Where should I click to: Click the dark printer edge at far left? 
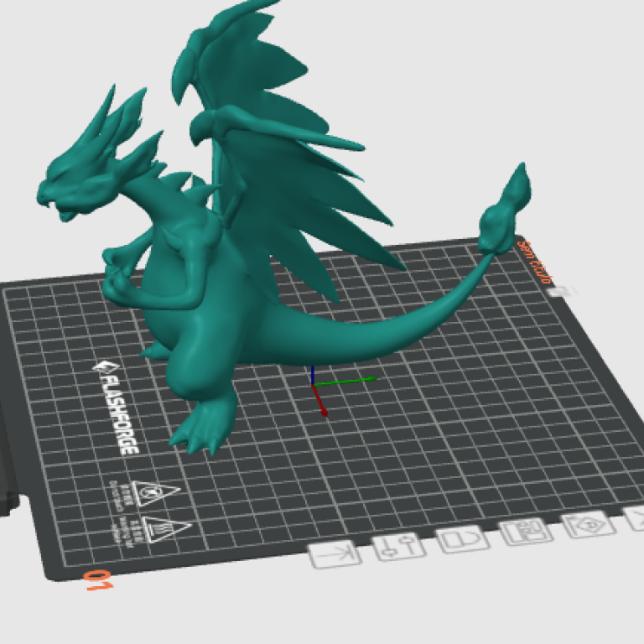pos(8,470)
